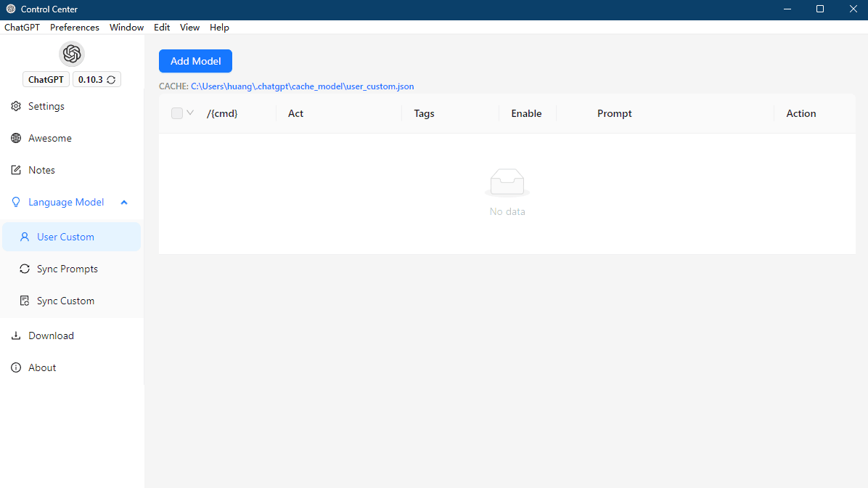Click the Sync Custom sidebar icon
The image size is (868, 488).
24,301
